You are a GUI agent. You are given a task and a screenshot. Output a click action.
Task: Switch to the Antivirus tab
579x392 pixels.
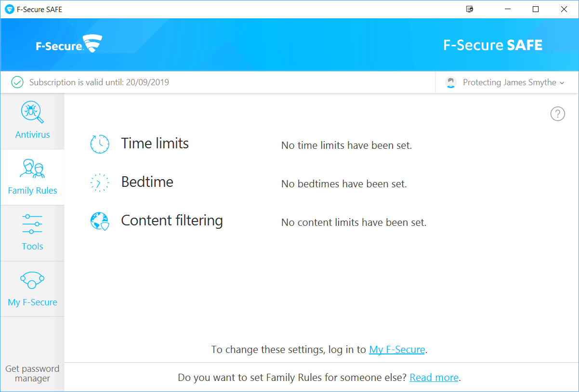coord(32,134)
